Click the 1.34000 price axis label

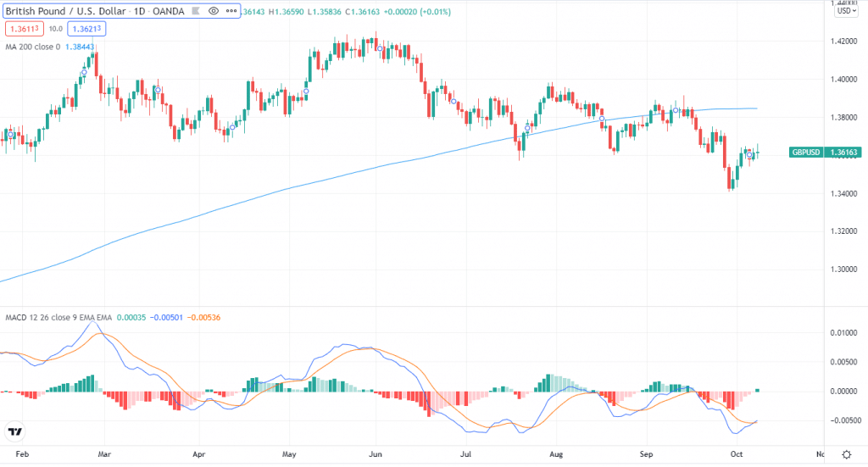tap(843, 193)
